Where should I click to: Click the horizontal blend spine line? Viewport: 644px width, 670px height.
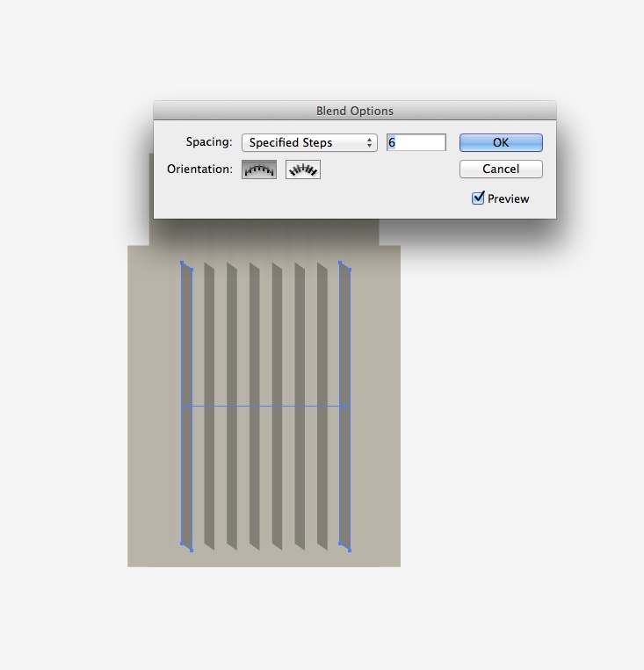(266, 407)
